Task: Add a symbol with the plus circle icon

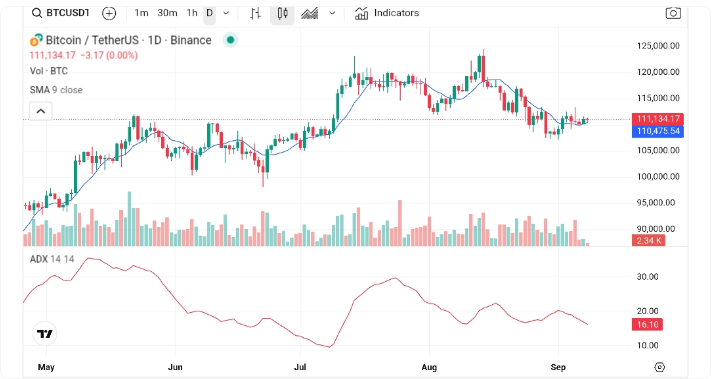Action: coord(109,14)
